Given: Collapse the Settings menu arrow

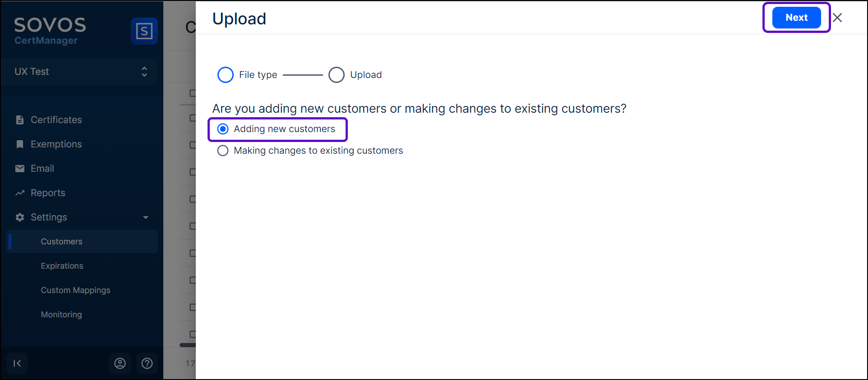Looking at the screenshot, I should pos(146,217).
